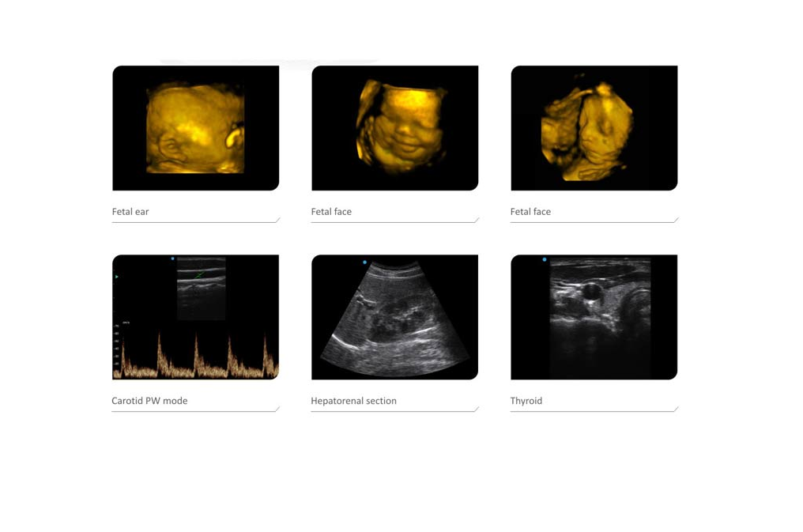Open the Hepatorenal section ultrasound scan
The image size is (803, 532).
(394, 317)
